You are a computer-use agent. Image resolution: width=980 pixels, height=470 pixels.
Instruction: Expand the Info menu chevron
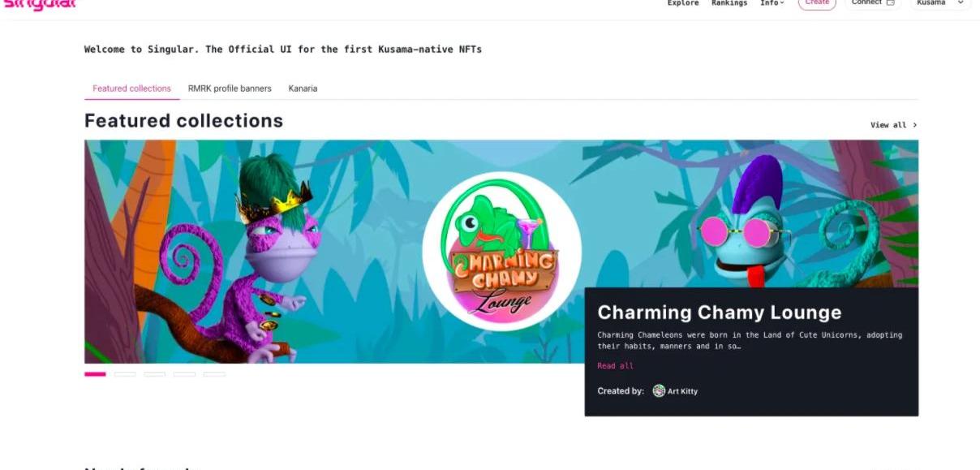pyautogui.click(x=782, y=3)
